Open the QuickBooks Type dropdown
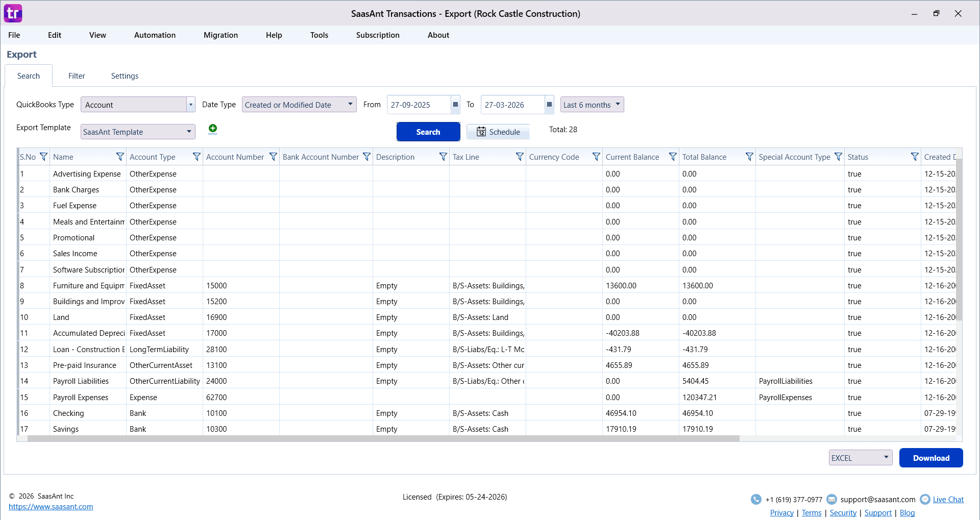This screenshot has width=980, height=520. tap(190, 105)
